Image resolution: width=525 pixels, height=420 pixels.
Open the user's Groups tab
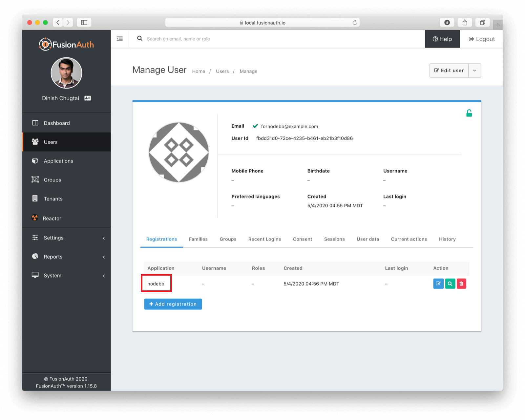coord(228,239)
